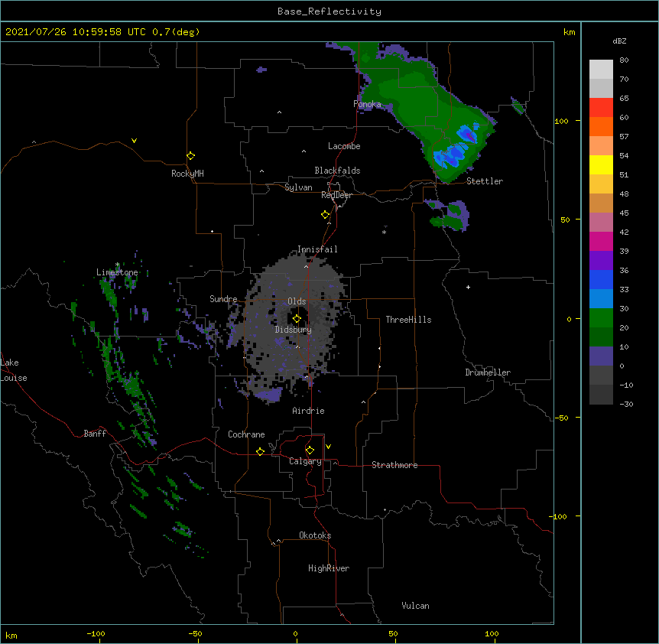Click the yellow diamond marker at RockyMH
Image resolution: width=659 pixels, height=644 pixels.
190,156
